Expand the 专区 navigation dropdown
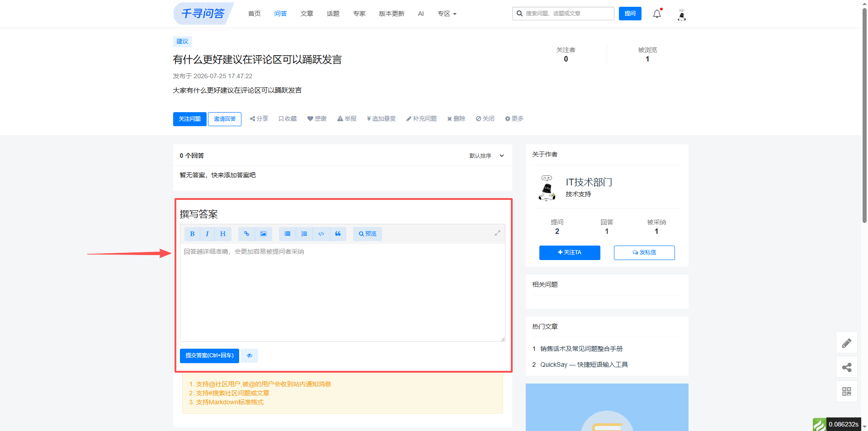 (447, 14)
